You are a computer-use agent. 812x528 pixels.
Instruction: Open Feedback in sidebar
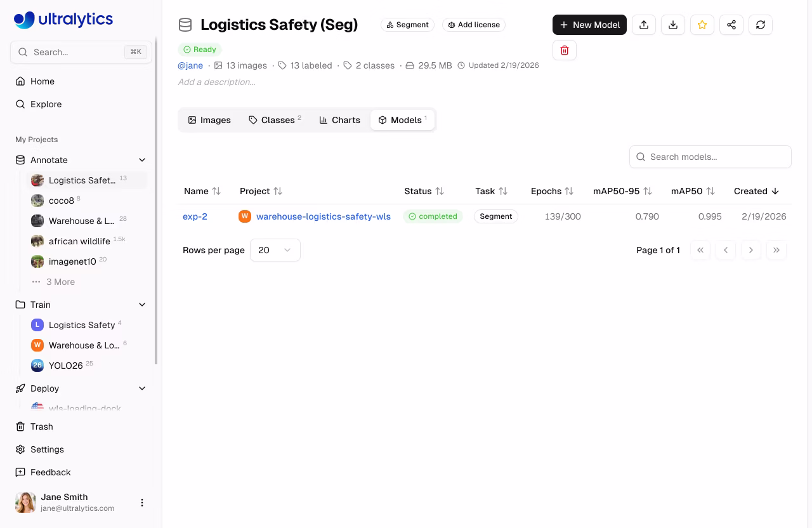tap(81, 472)
